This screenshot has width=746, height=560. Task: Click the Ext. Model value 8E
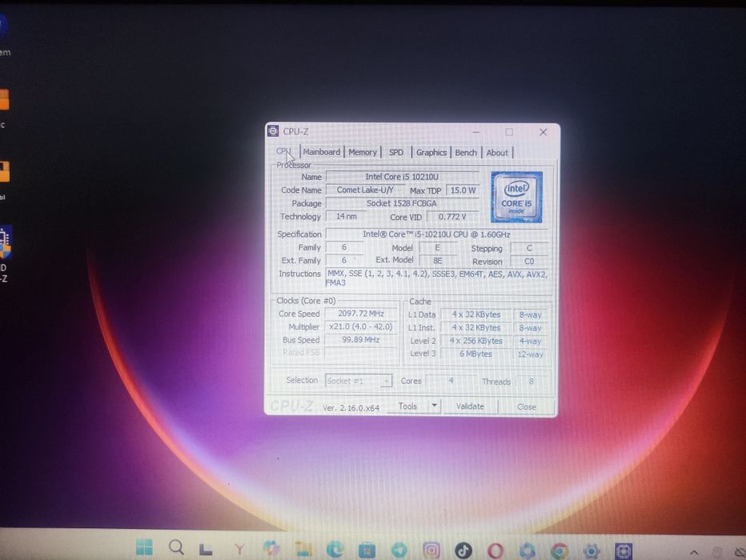pyautogui.click(x=437, y=261)
